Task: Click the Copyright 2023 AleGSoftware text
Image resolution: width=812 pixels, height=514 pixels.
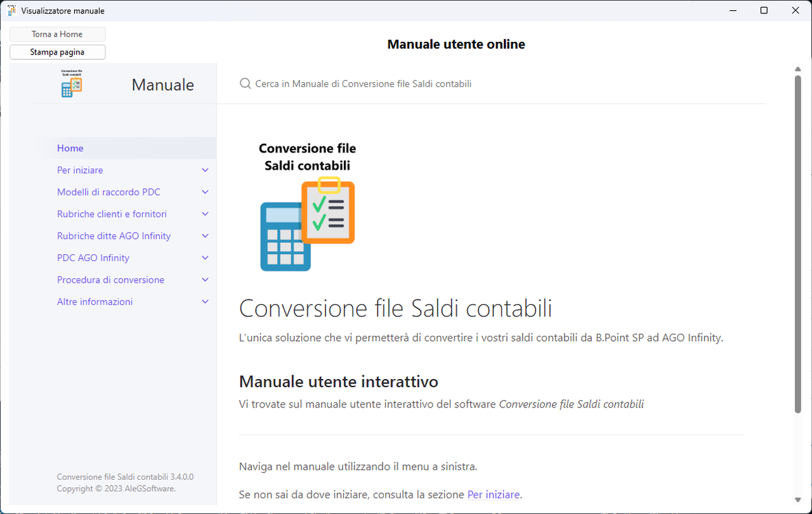Action: [x=116, y=489]
